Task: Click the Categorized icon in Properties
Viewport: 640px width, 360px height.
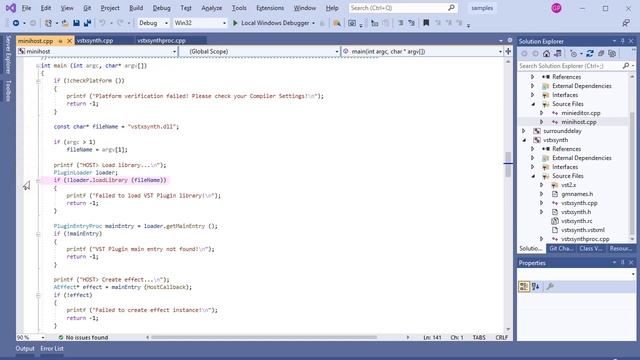Action: coord(524,287)
